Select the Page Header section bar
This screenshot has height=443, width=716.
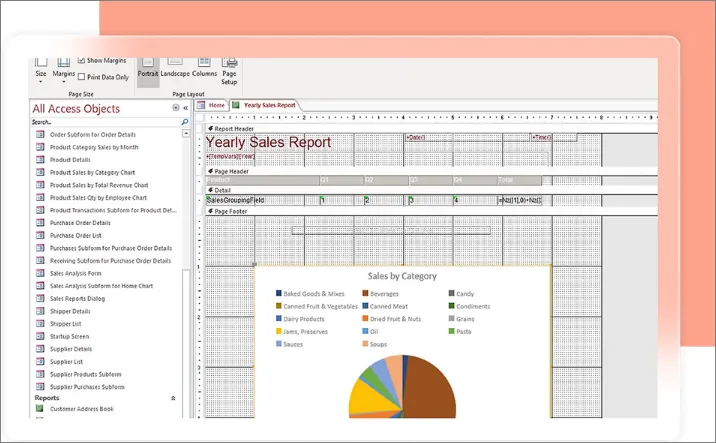pyautogui.click(x=432, y=171)
